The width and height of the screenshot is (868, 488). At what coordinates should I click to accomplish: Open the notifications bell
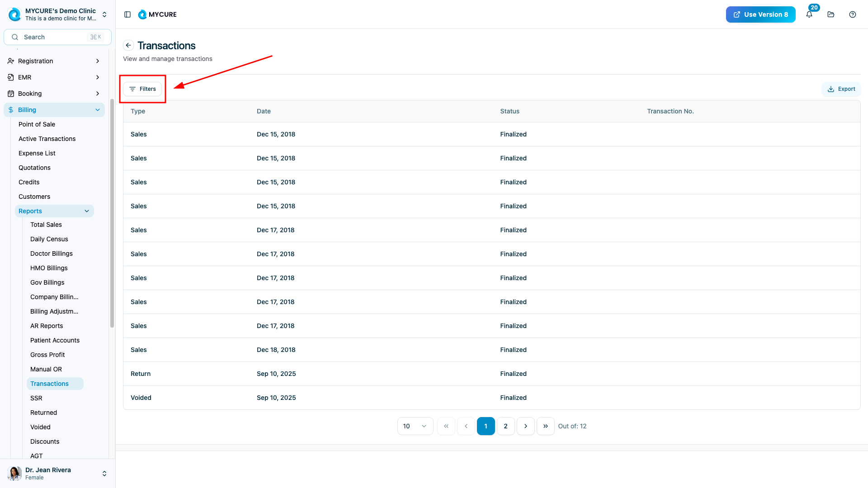coord(809,14)
